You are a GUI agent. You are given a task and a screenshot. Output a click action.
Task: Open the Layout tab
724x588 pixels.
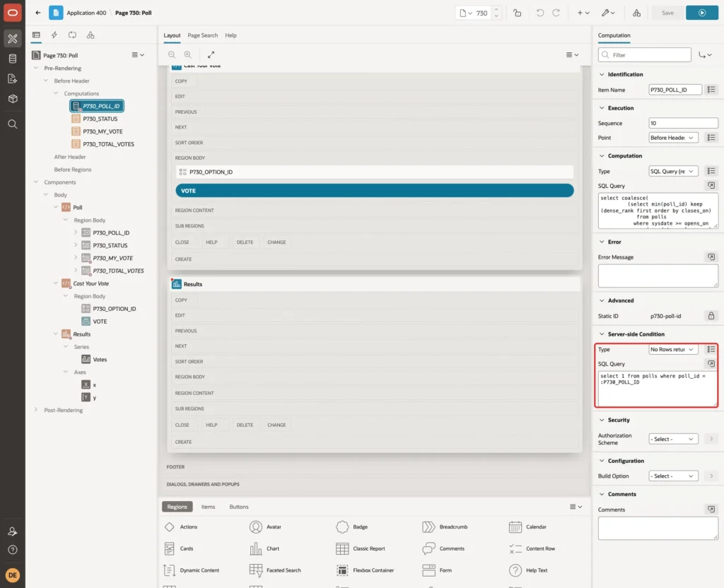click(172, 35)
